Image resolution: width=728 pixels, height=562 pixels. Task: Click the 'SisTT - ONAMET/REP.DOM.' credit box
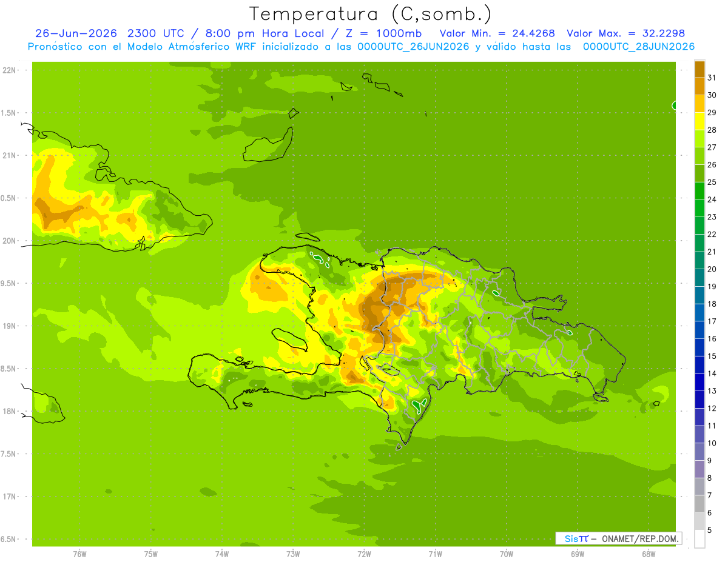[x=619, y=538]
